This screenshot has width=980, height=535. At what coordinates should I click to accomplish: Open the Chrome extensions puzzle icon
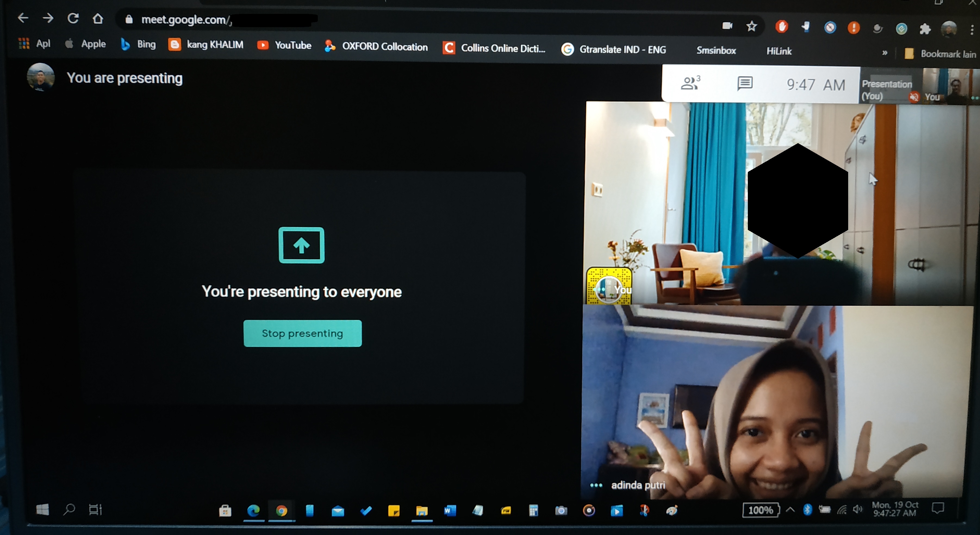point(925,29)
